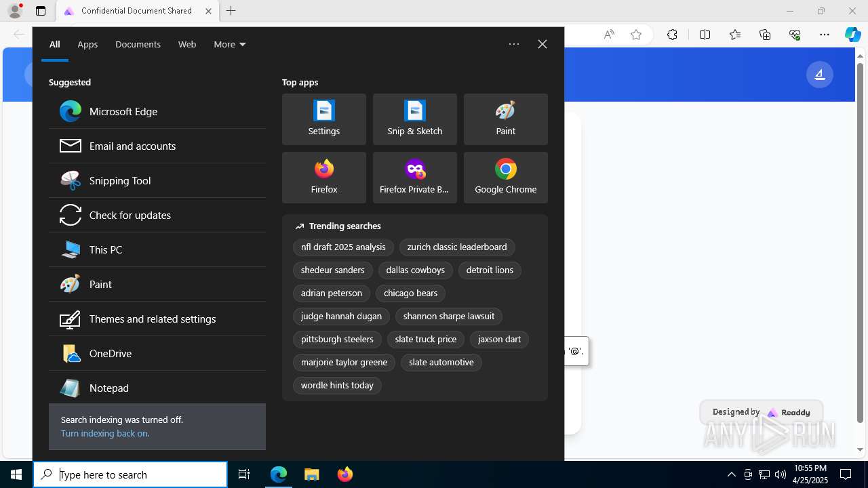Screen dimensions: 868x488
Task: Search trending dallas cowboys
Action: (416, 270)
